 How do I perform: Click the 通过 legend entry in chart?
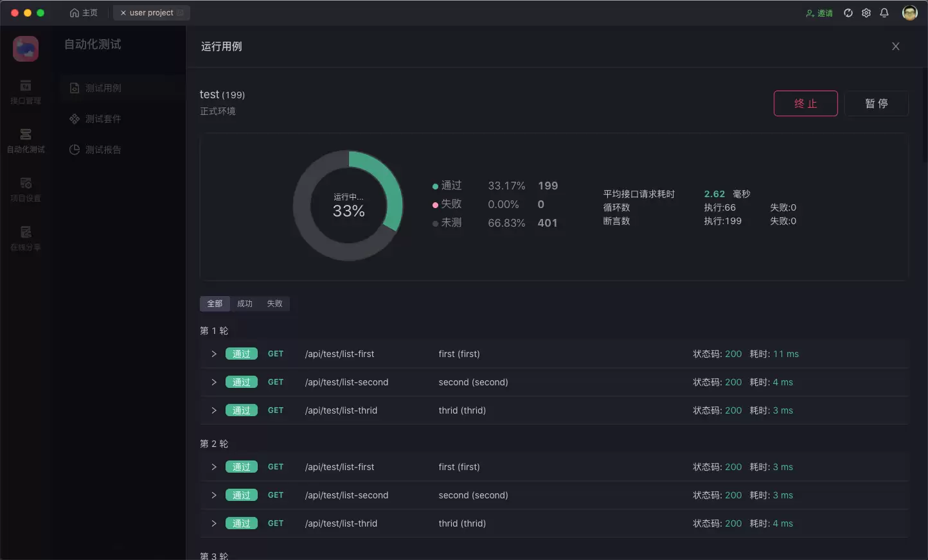[447, 186]
